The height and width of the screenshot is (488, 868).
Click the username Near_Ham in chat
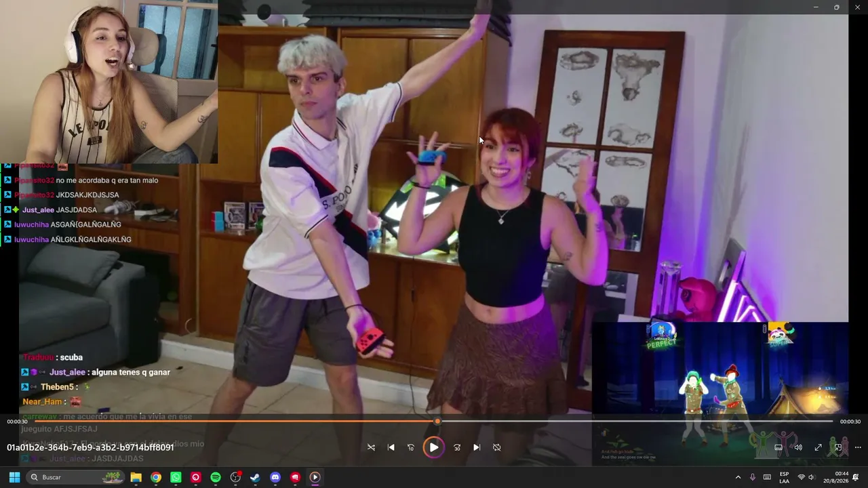(x=42, y=402)
